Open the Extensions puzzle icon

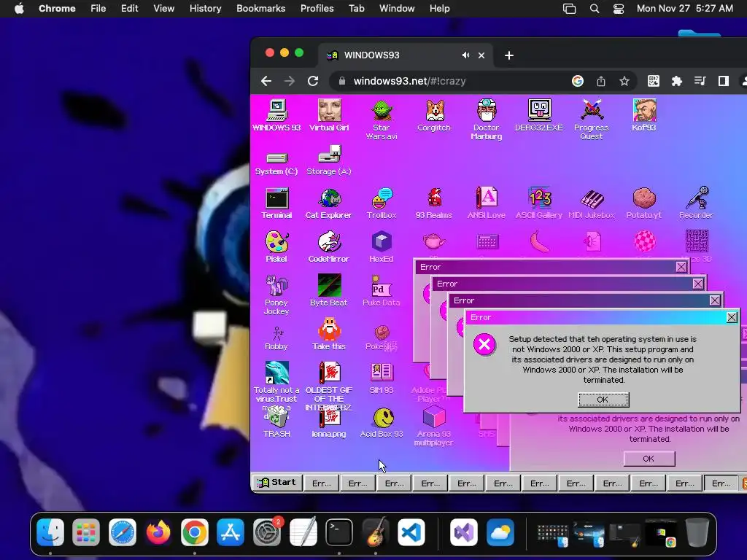[x=676, y=82]
